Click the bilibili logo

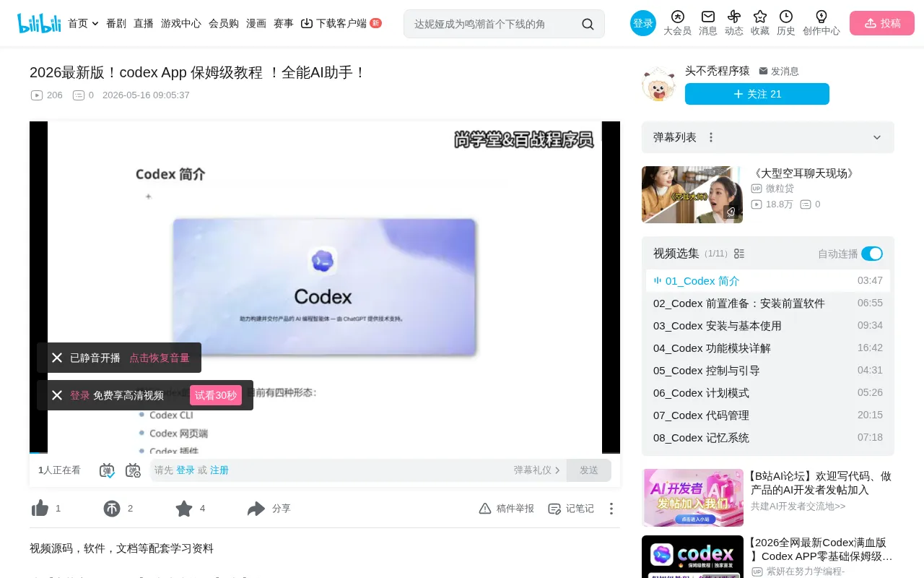point(39,23)
